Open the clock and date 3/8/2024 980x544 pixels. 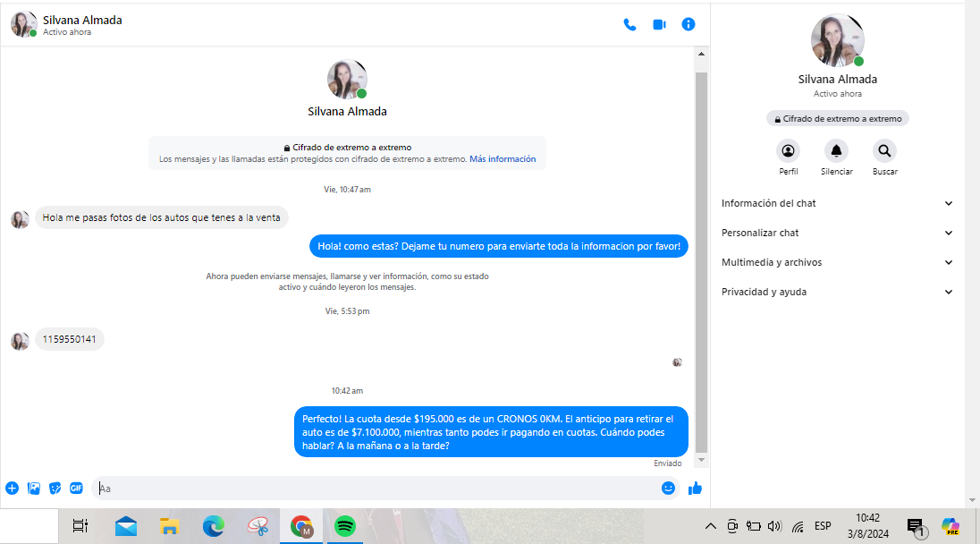[x=868, y=526]
